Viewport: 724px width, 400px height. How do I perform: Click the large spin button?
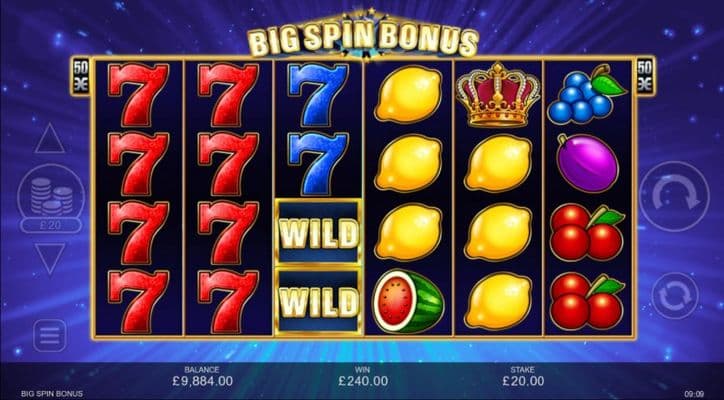(674, 196)
